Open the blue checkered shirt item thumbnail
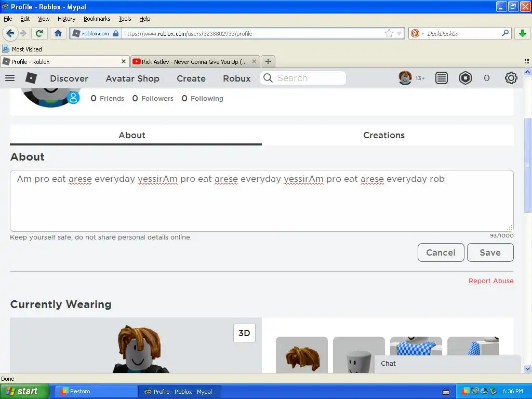 point(416,346)
